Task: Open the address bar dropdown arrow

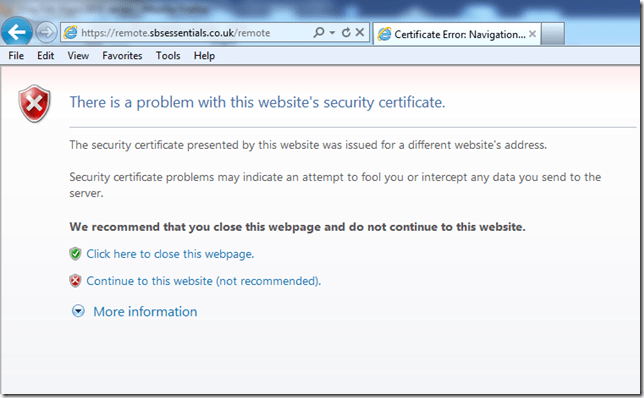Action: click(x=332, y=32)
